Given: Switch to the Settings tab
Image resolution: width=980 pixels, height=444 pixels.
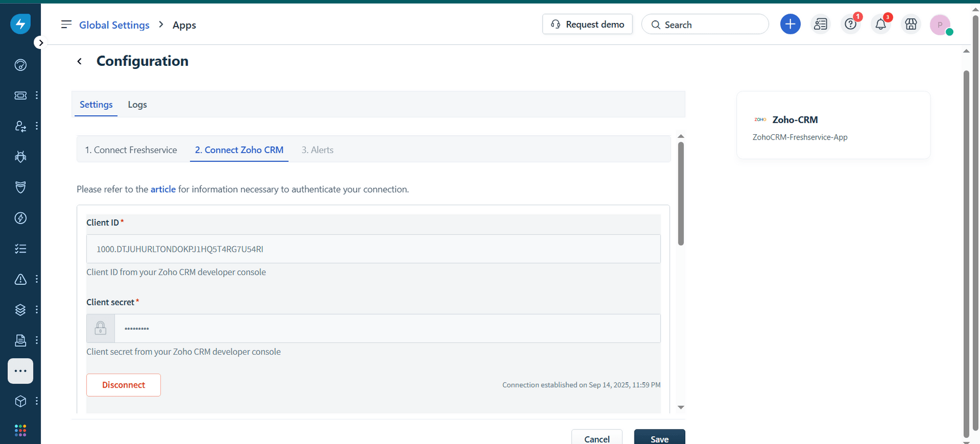Looking at the screenshot, I should coord(96,104).
